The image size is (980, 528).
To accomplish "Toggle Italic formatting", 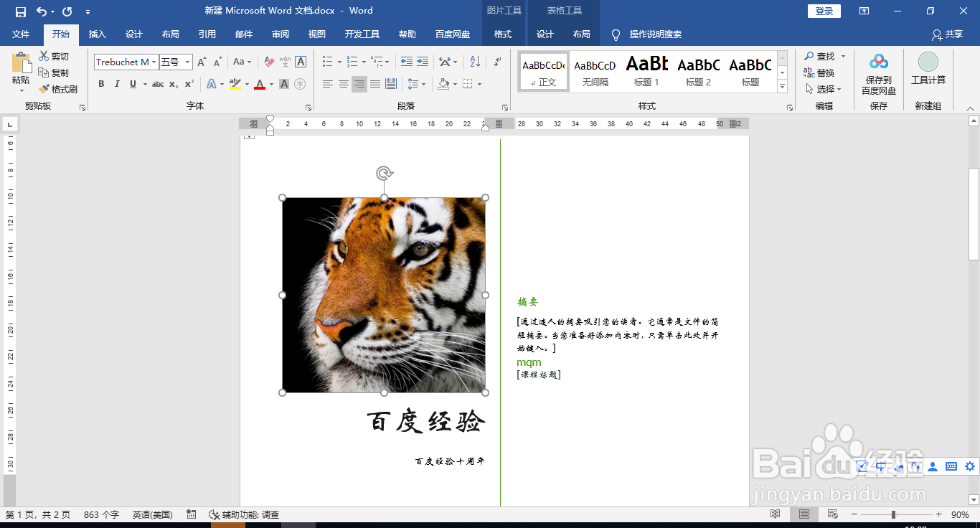I will [x=117, y=84].
